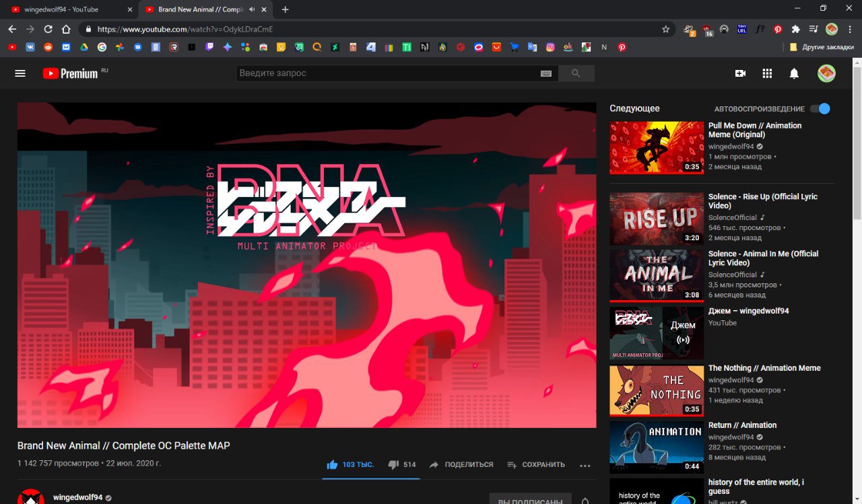Open the Google Drive bookmark
862x504 pixels.
click(x=84, y=47)
